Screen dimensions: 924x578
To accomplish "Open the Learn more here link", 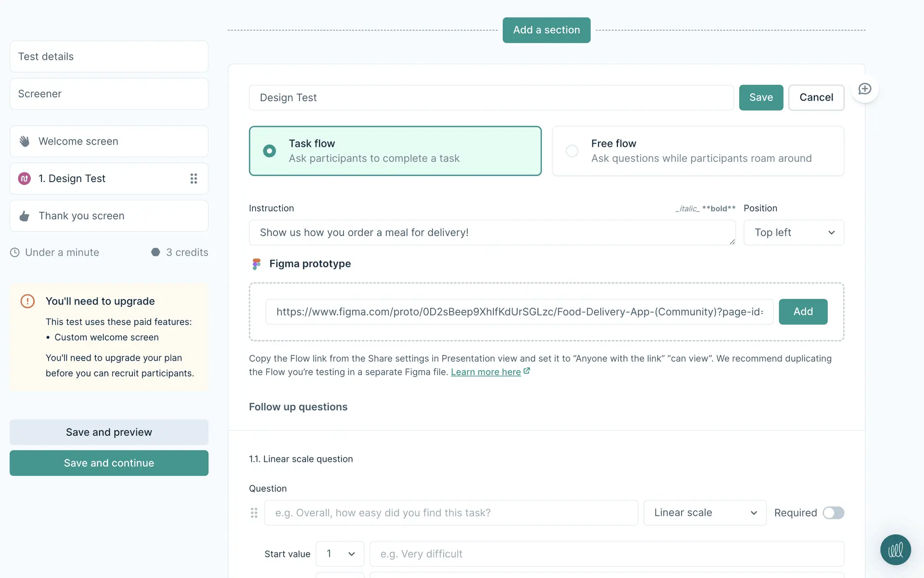I will (486, 372).
